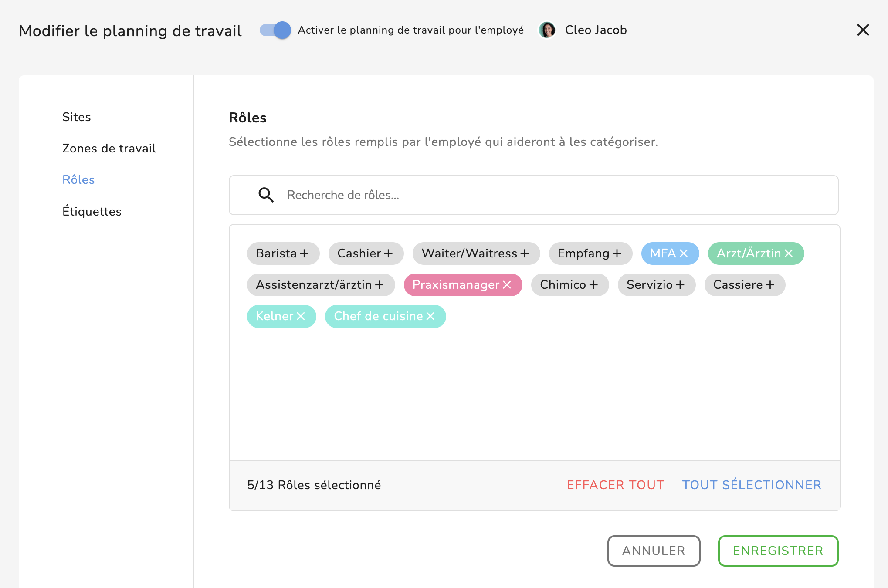The height and width of the screenshot is (588, 888).
Task: Open the Sites section
Action: [x=77, y=117]
